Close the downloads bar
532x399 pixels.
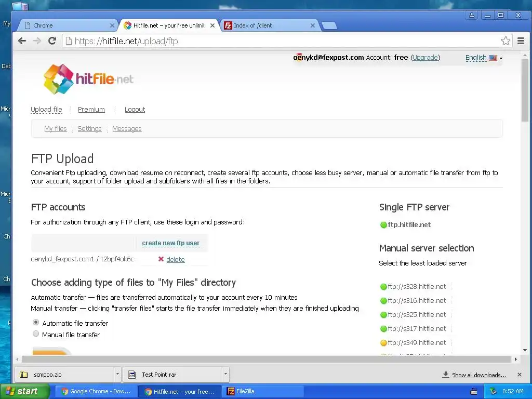point(519,375)
